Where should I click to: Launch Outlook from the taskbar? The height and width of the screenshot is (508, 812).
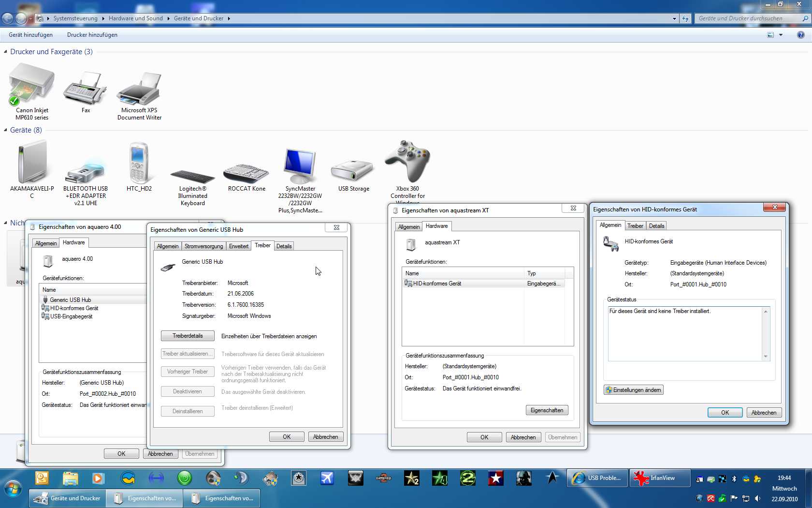click(42, 478)
